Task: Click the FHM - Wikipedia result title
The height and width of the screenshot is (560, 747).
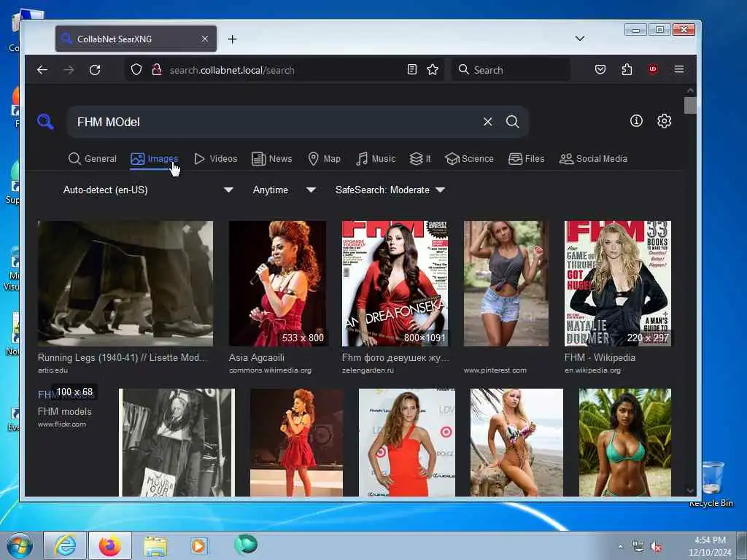Action: pos(600,357)
